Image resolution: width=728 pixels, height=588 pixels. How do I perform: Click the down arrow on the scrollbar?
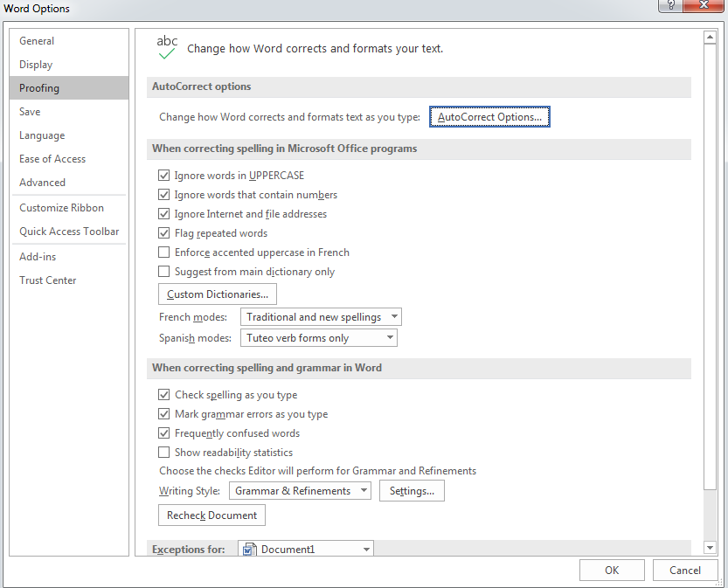click(709, 547)
